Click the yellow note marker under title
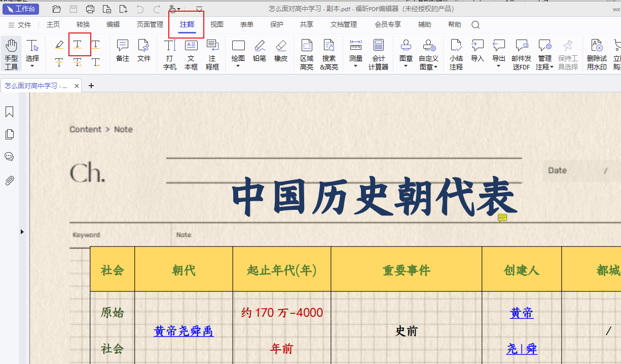 pyautogui.click(x=502, y=218)
